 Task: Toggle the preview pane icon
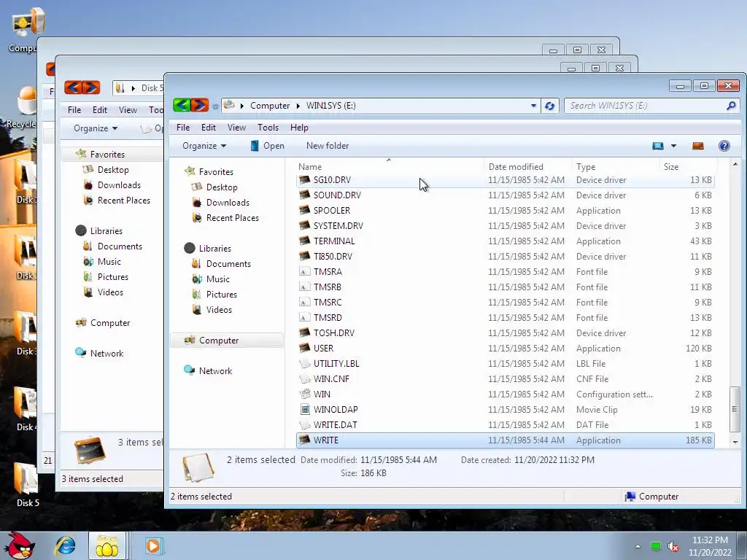point(698,146)
